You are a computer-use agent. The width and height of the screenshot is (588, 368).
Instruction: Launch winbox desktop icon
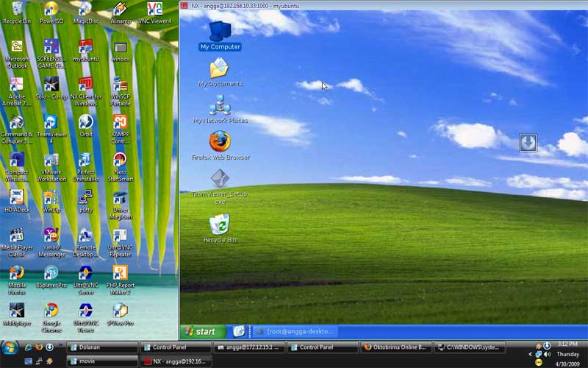[120, 51]
